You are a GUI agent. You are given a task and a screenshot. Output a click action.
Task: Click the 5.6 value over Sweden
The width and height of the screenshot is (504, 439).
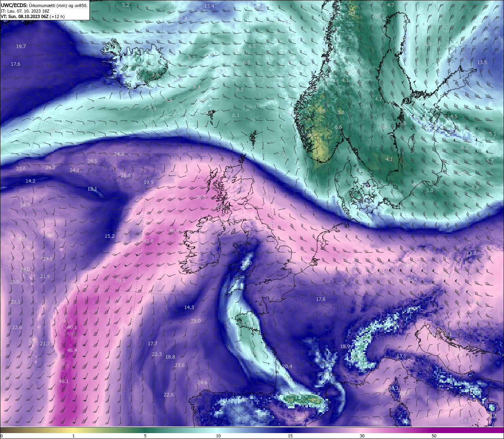[403, 123]
